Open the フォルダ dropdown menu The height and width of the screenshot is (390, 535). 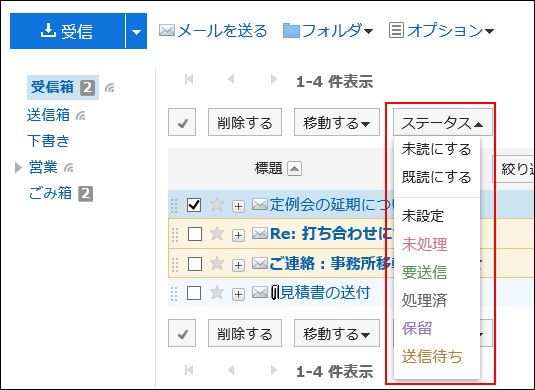coord(328,31)
